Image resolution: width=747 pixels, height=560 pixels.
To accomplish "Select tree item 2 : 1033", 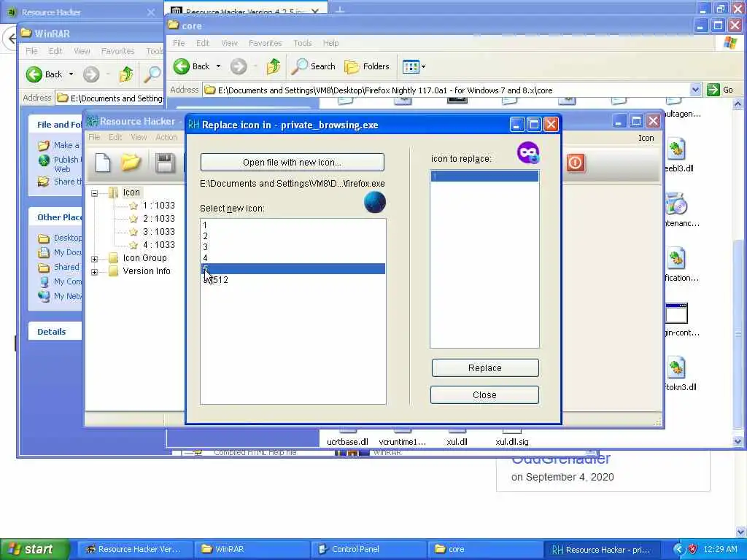I will (x=158, y=219).
